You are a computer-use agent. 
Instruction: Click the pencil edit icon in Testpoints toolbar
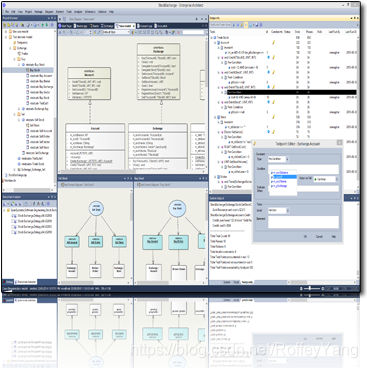(242, 25)
